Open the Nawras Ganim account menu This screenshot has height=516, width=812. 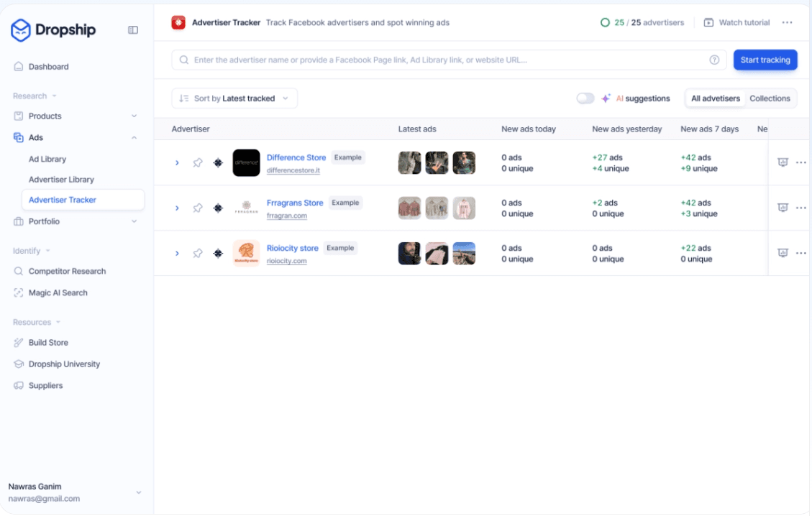[139, 492]
